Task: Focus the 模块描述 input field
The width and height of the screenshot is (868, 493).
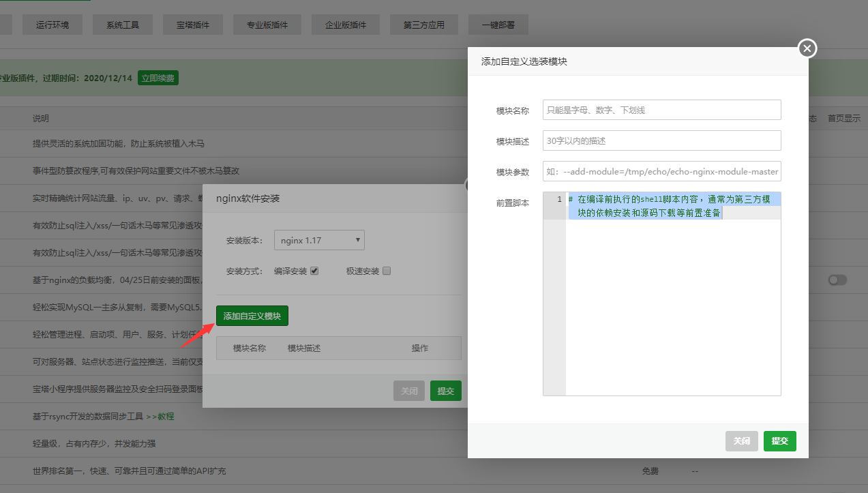Action: pyautogui.click(x=662, y=140)
